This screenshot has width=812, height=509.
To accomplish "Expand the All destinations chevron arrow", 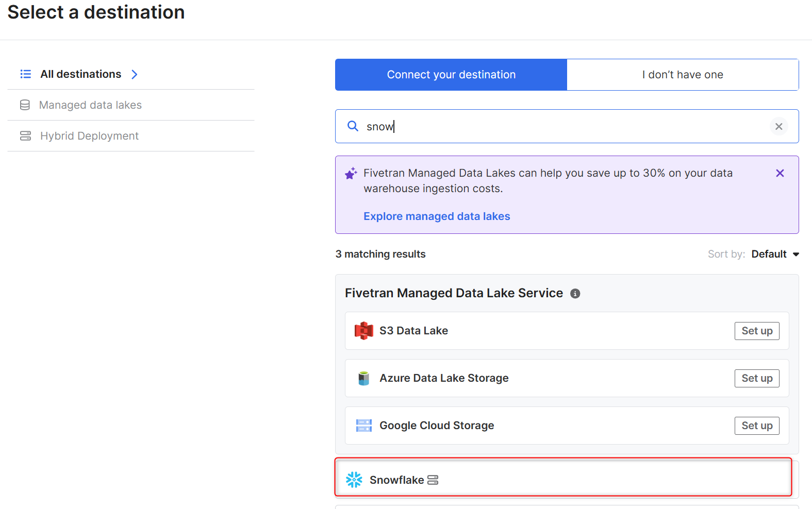I will (135, 74).
